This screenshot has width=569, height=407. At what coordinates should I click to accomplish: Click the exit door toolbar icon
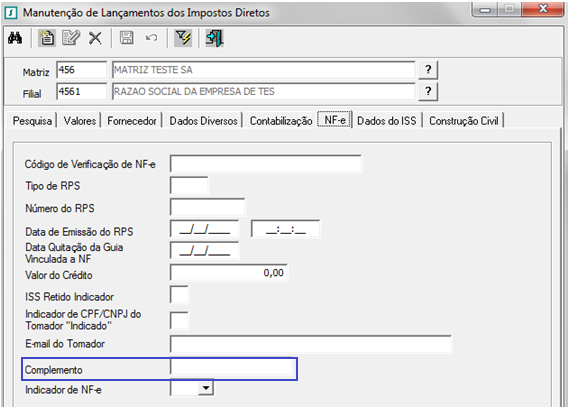coord(214,38)
